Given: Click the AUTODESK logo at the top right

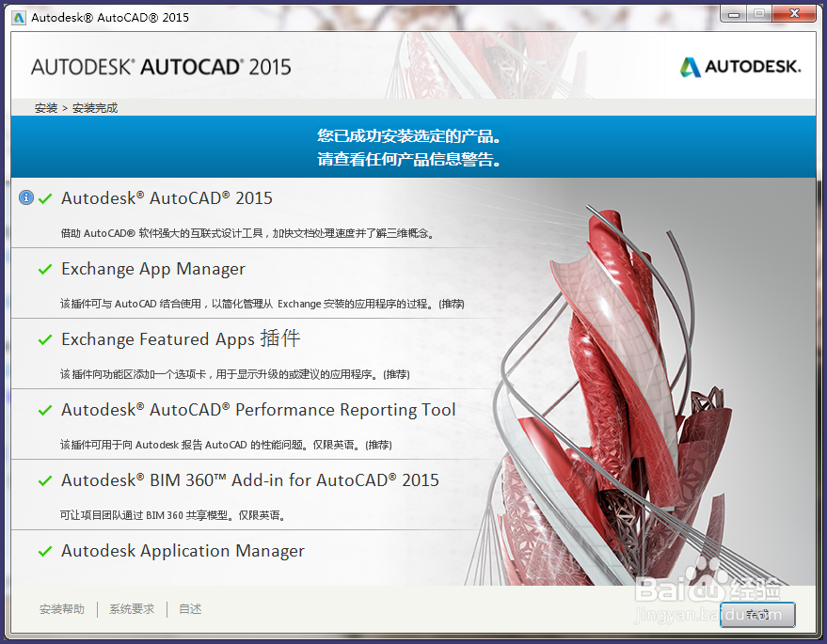Looking at the screenshot, I should (740, 68).
